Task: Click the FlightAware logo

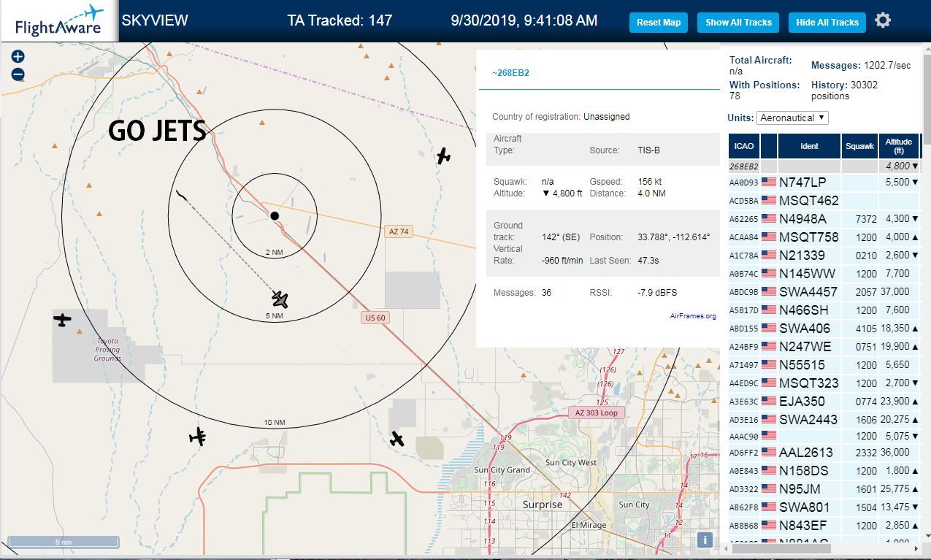Action: [x=59, y=21]
